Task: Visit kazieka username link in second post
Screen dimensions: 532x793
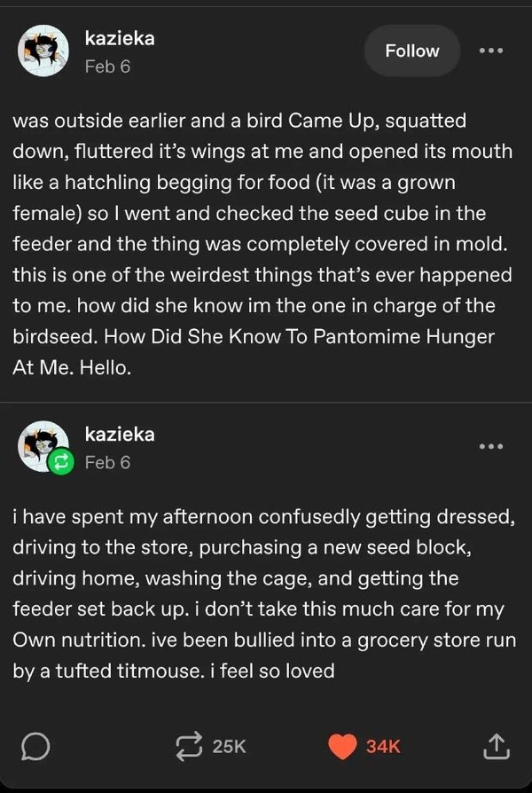Action: point(120,434)
